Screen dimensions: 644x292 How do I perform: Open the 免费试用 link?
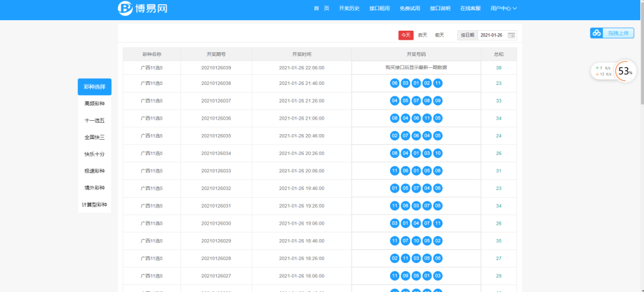tap(409, 9)
